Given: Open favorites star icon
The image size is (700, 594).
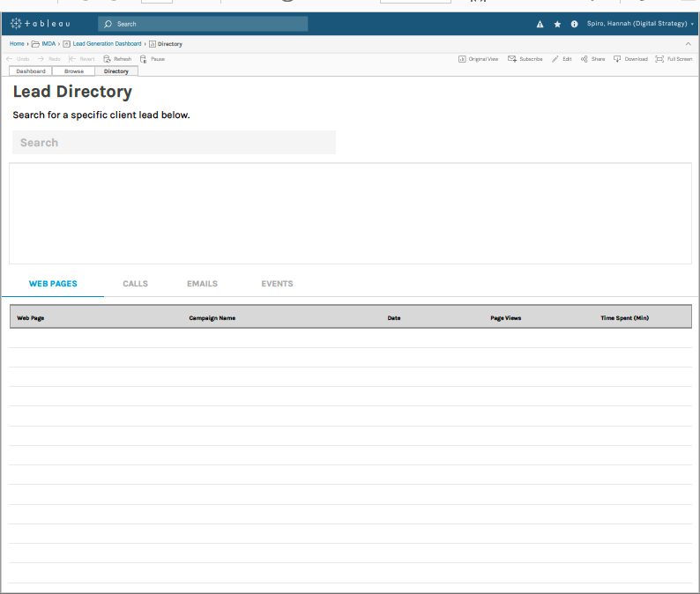Looking at the screenshot, I should [557, 24].
